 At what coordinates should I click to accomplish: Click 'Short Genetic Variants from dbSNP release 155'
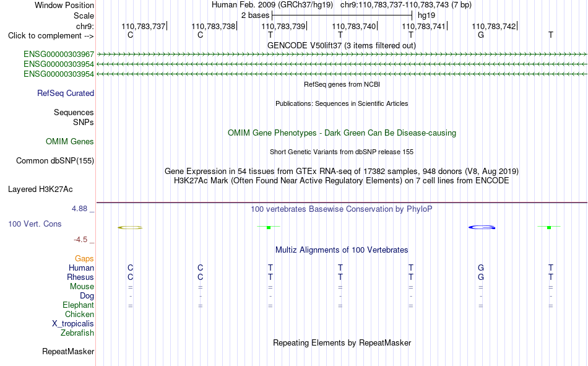[342, 152]
